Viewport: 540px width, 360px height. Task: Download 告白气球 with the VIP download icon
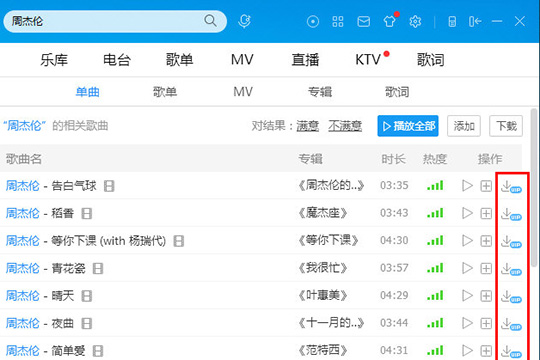pyautogui.click(x=511, y=187)
